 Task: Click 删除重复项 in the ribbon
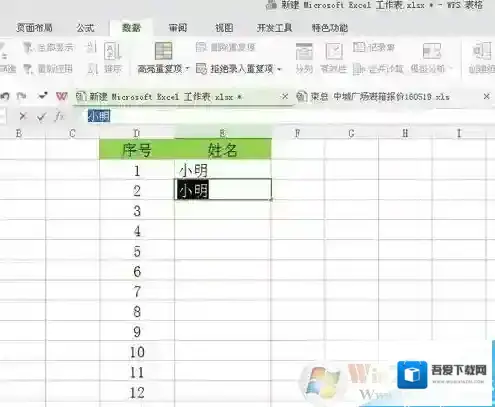pyautogui.click(x=226, y=47)
